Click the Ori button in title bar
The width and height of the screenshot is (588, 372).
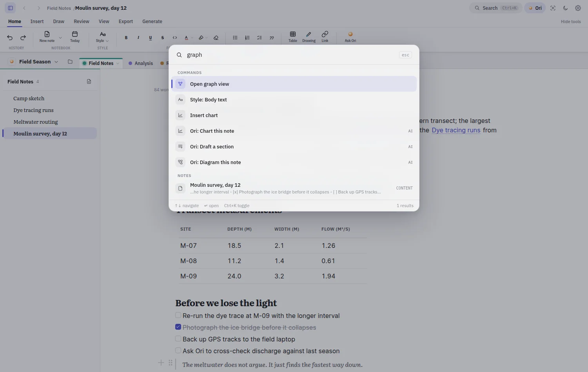[535, 8]
